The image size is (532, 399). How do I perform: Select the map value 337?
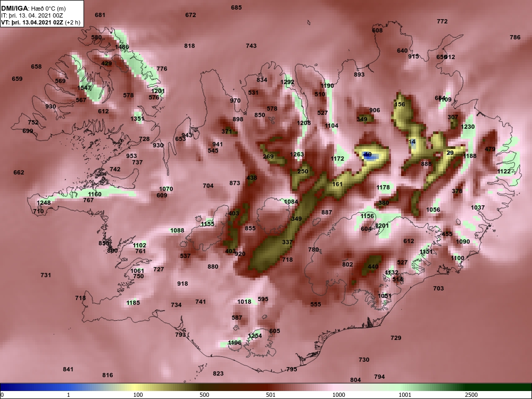tap(287, 242)
